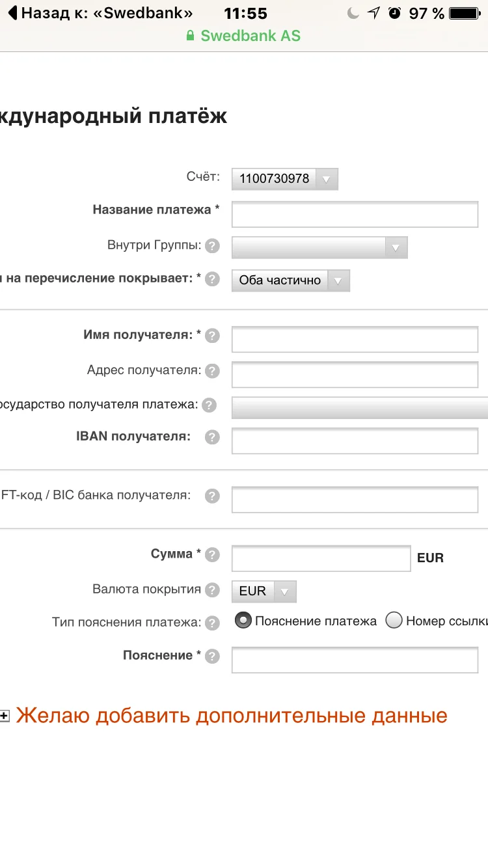Select the Номер ссылки radio button
Screen dimensions: 488x868
394,621
